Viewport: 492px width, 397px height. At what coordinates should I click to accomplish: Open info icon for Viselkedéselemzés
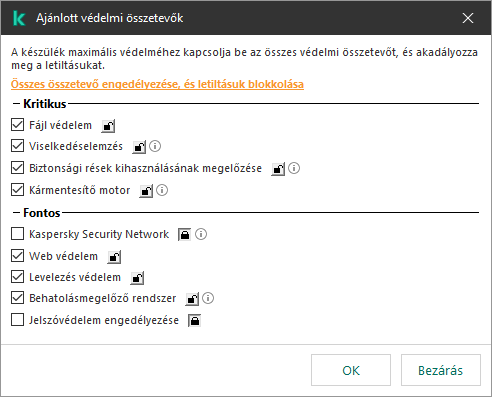pos(155,146)
